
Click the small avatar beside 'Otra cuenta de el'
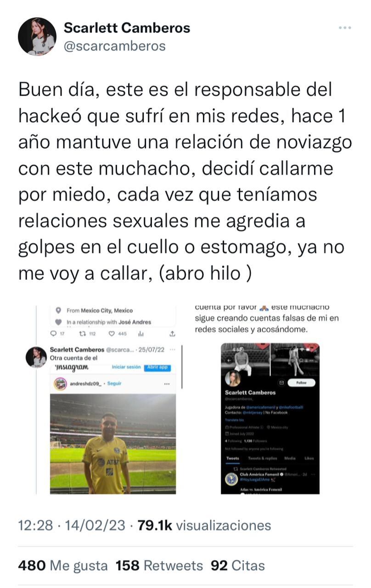click(x=36, y=357)
